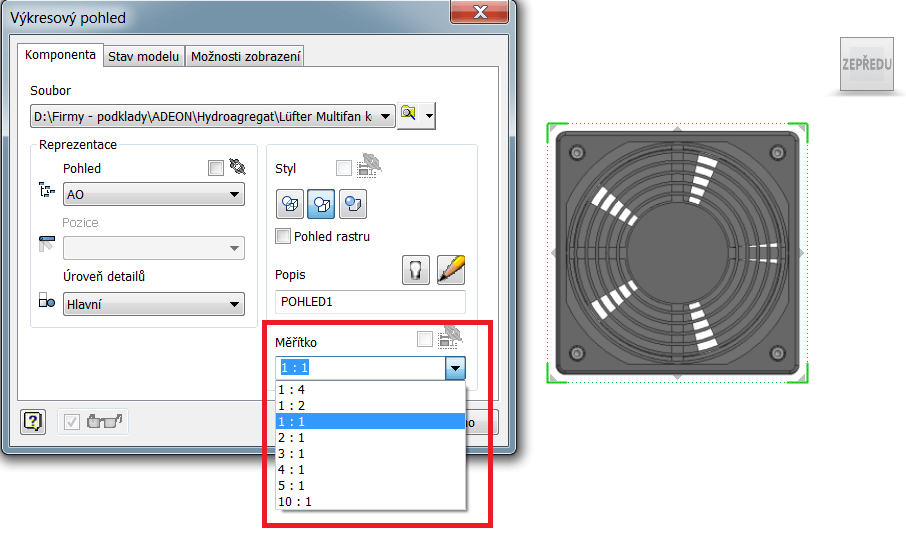906x534 pixels.
Task: Open the Pohled AO dropdown
Action: [154, 194]
